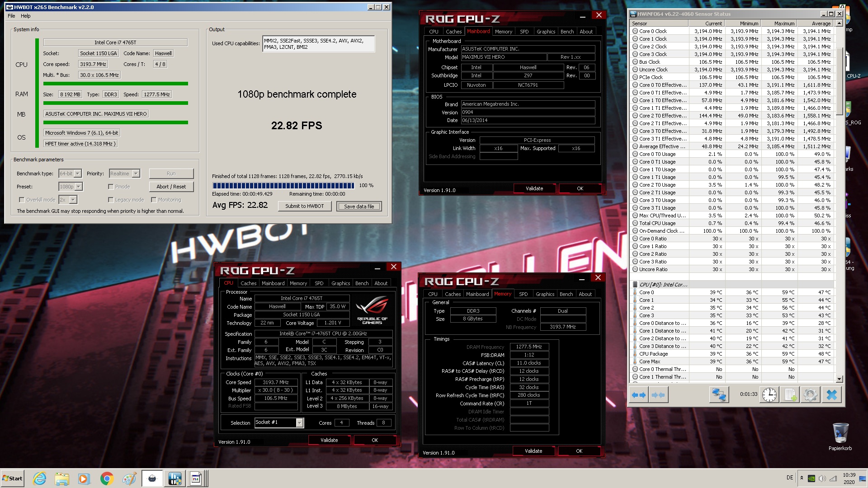The image size is (868, 488).
Task: Click the disabled Run button
Action: pos(171,174)
